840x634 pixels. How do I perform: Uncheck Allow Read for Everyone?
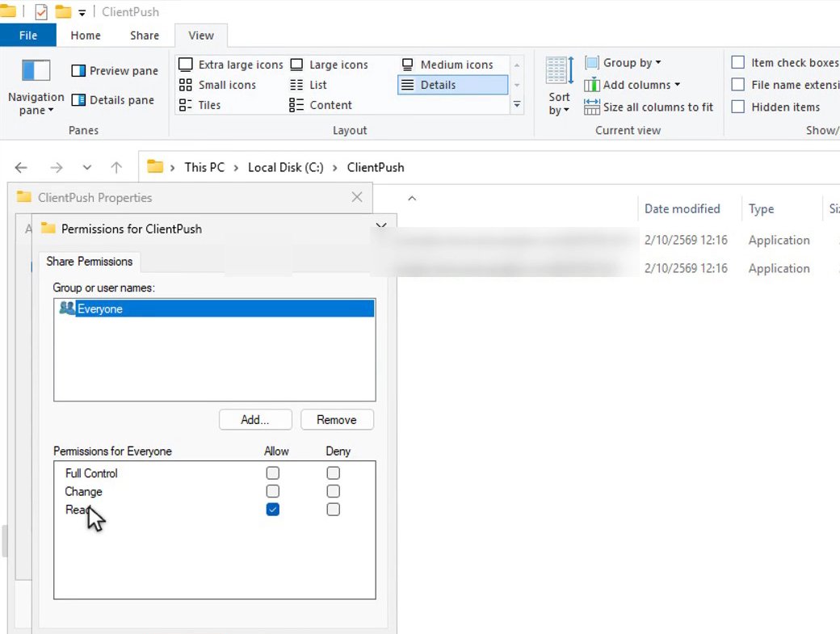click(x=273, y=510)
